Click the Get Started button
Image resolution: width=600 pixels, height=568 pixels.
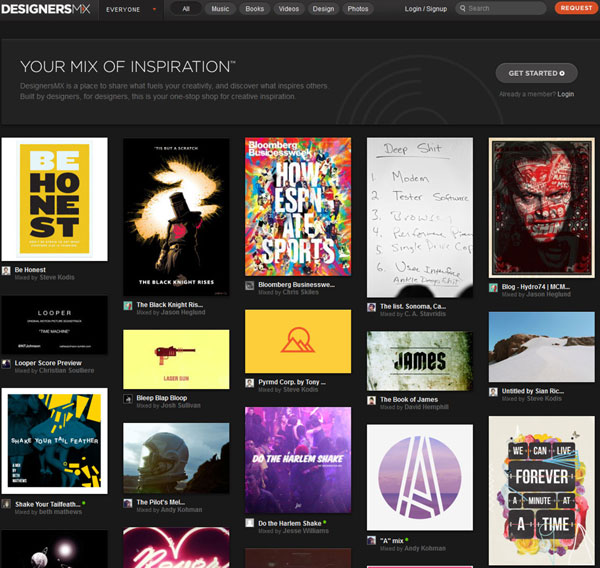pyautogui.click(x=536, y=73)
